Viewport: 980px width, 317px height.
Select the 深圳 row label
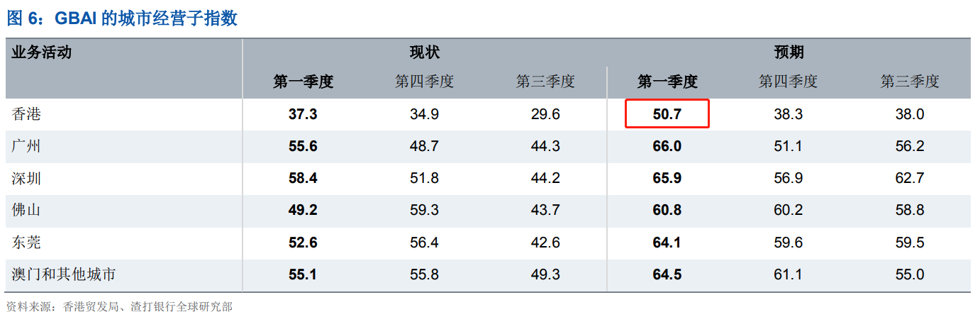(x=27, y=178)
